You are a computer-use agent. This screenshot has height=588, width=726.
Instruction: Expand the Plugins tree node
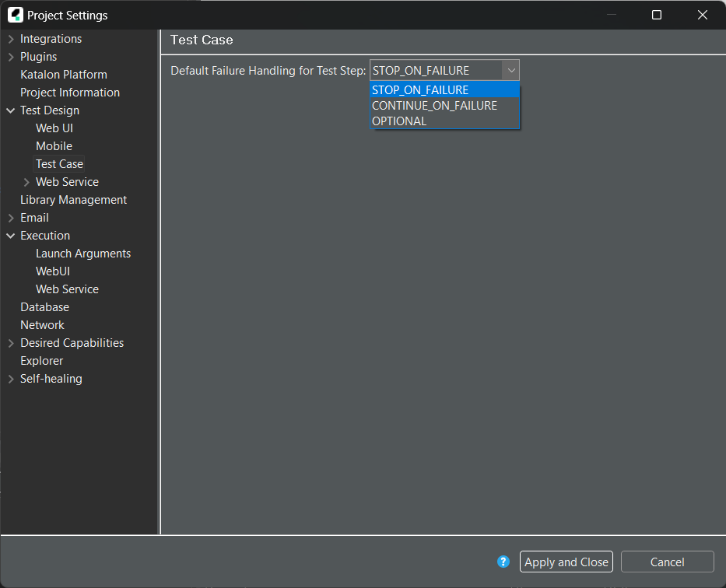pos(11,57)
